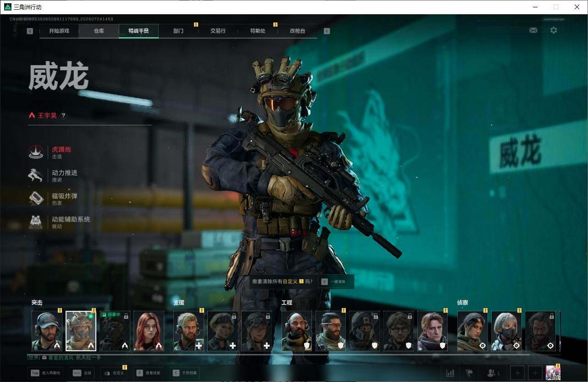The image size is (588, 382).
Task: Open the world chat message line
Action: [65, 358]
